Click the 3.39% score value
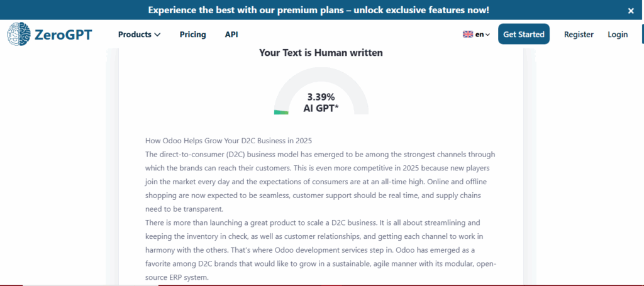 point(321,97)
